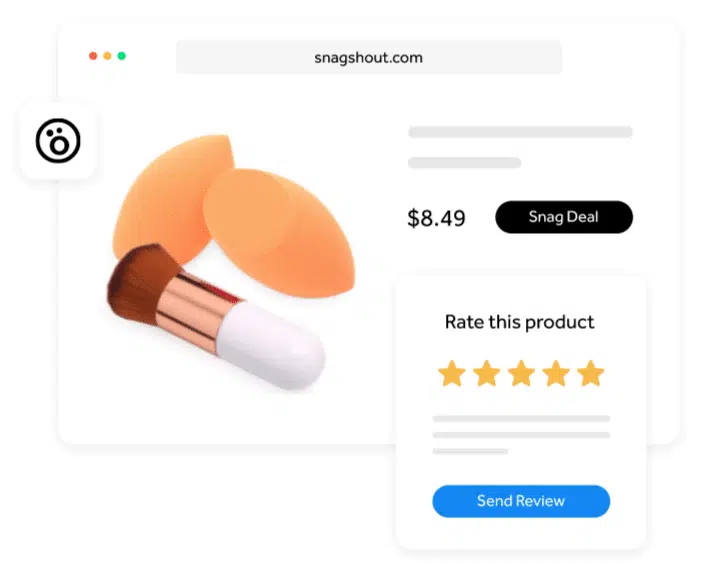717x565 pixels.
Task: Click the Snagshout surprised-face logo icon
Action: click(x=58, y=141)
